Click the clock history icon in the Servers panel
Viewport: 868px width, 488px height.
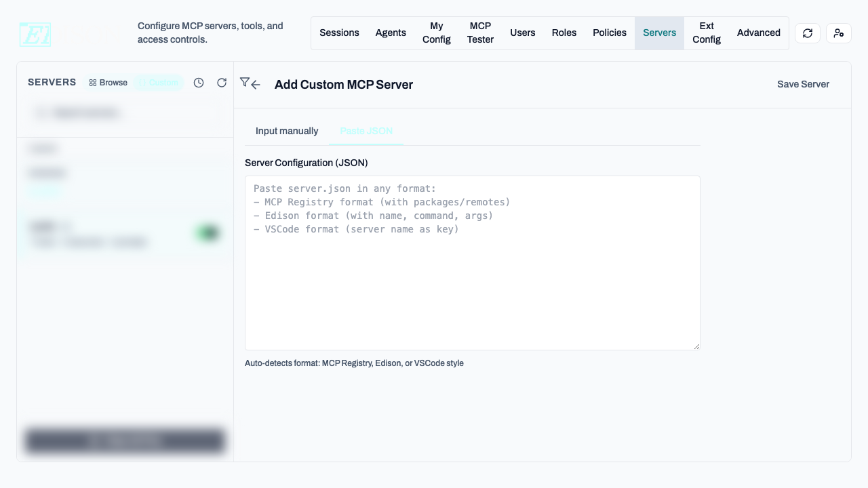pyautogui.click(x=199, y=82)
